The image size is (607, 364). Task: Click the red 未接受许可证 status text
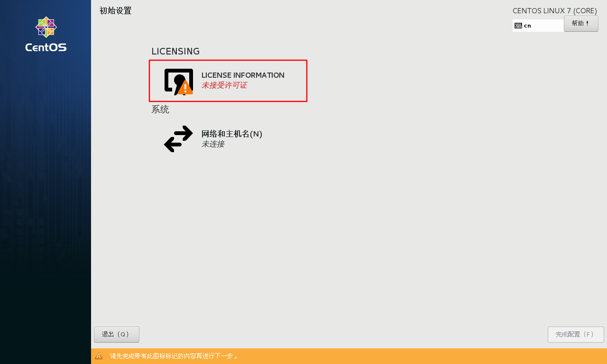coord(224,85)
